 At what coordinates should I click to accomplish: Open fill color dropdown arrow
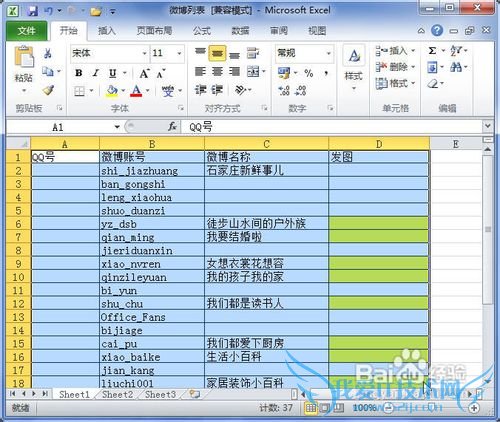click(123, 91)
